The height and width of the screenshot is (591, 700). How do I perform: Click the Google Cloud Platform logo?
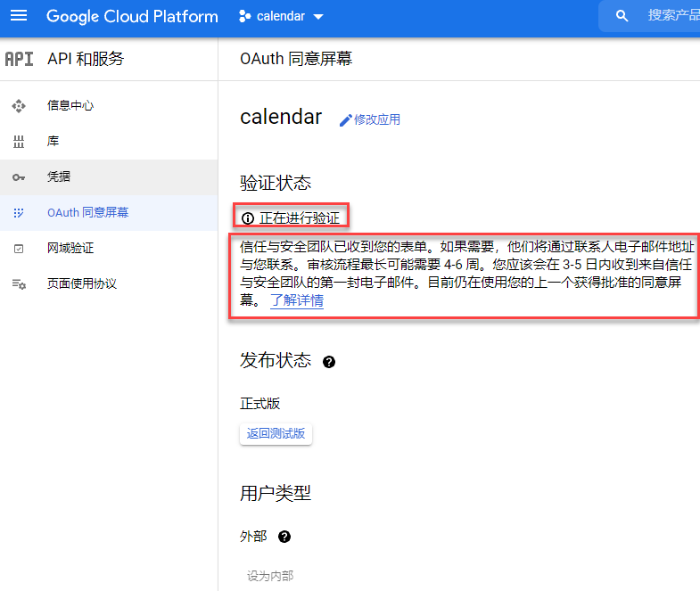(x=132, y=17)
